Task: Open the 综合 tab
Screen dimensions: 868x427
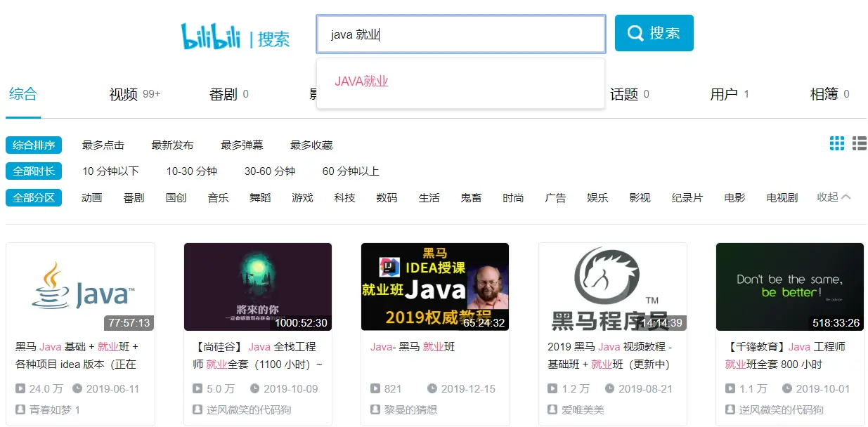Action: click(x=22, y=94)
